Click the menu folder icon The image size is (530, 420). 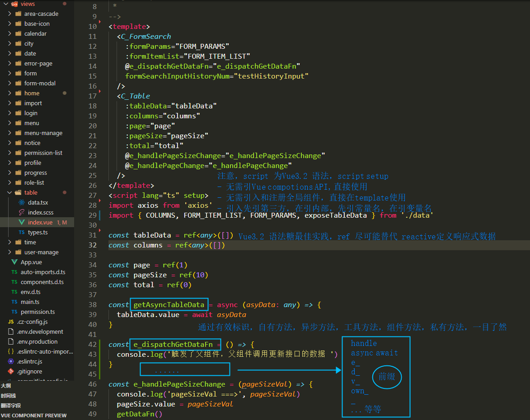pyautogui.click(x=18, y=123)
